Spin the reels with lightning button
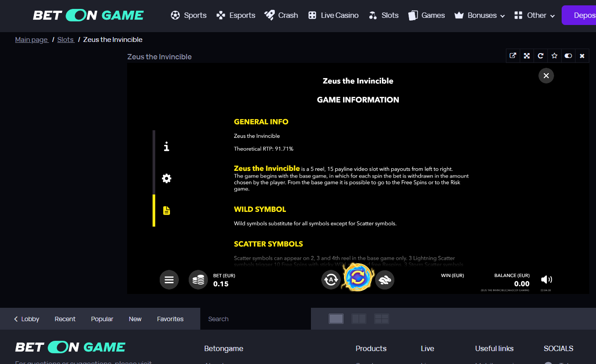The height and width of the screenshot is (364, 596). click(x=358, y=277)
